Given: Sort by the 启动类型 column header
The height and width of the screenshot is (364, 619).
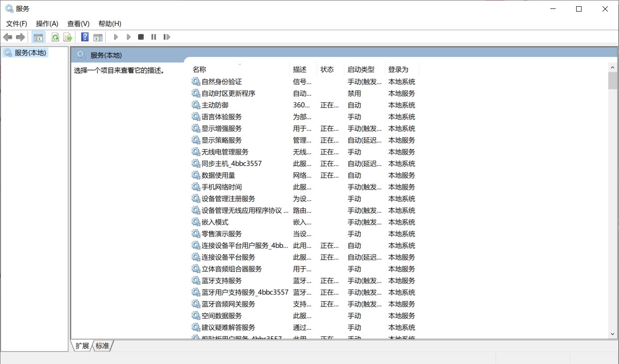Looking at the screenshot, I should pyautogui.click(x=364, y=70).
